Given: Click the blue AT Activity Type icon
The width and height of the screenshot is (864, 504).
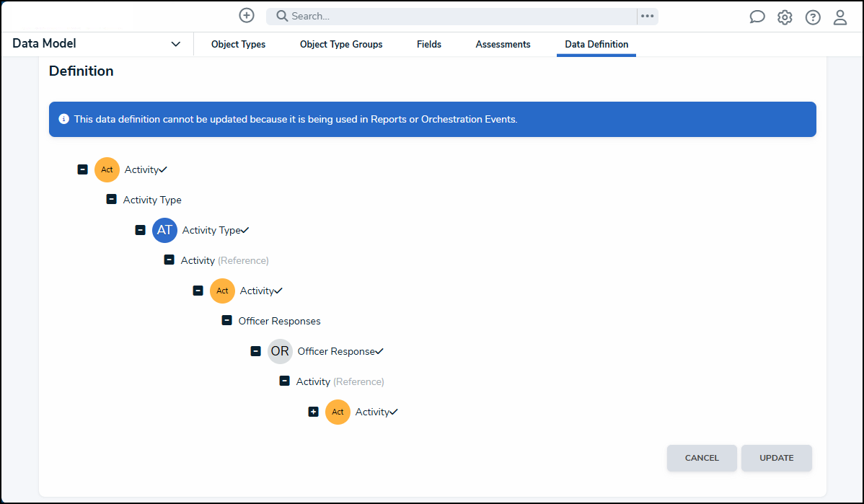Looking at the screenshot, I should click(164, 230).
